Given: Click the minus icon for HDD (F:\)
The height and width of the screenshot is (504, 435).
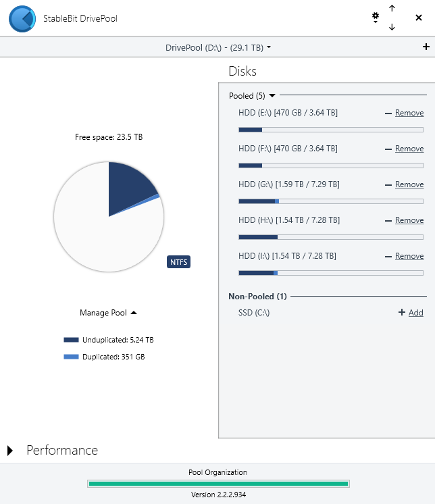Looking at the screenshot, I should [388, 149].
